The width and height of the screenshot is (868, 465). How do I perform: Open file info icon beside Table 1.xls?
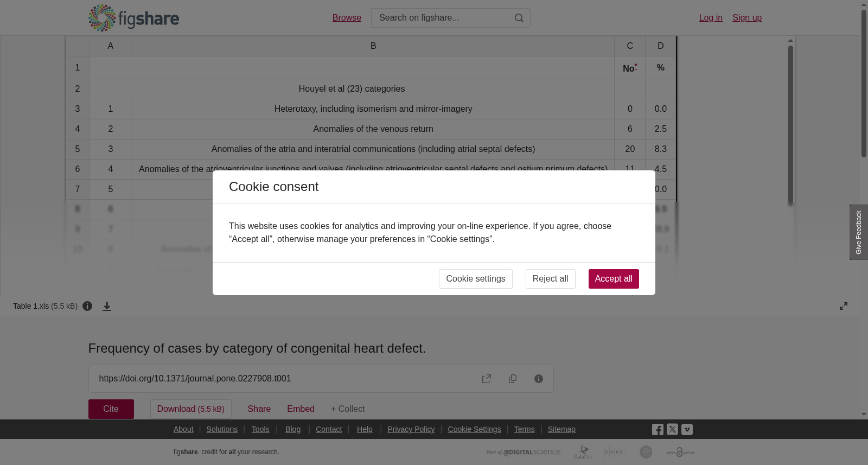pyautogui.click(x=87, y=306)
